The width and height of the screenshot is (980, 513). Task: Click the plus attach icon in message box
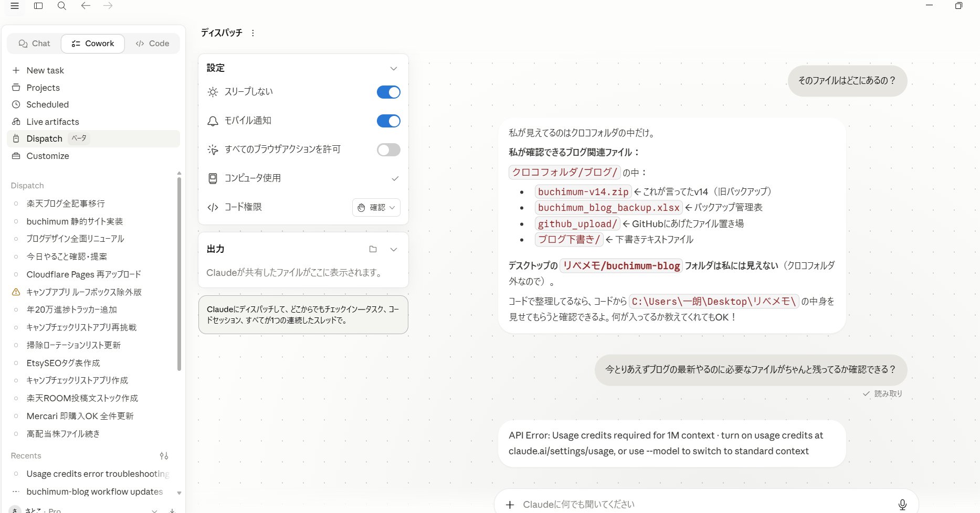(510, 505)
